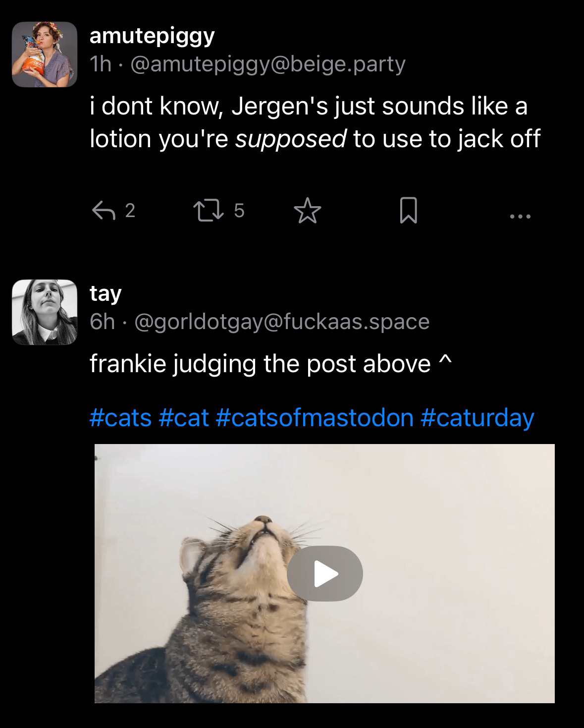Bookmark amutepiggy's post

[x=408, y=211]
